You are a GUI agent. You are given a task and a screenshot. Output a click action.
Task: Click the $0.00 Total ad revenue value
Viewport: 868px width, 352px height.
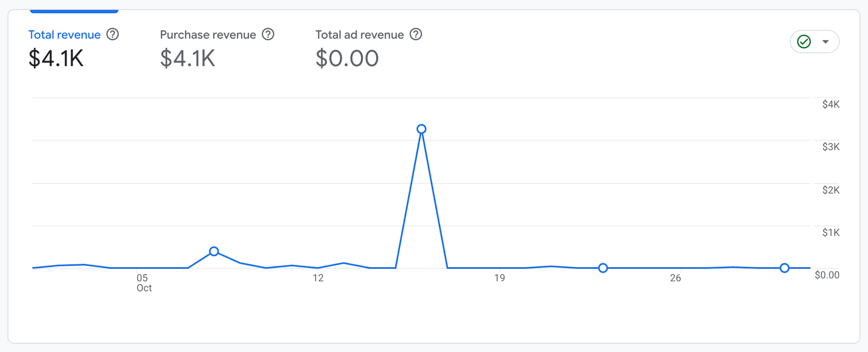coord(347,59)
